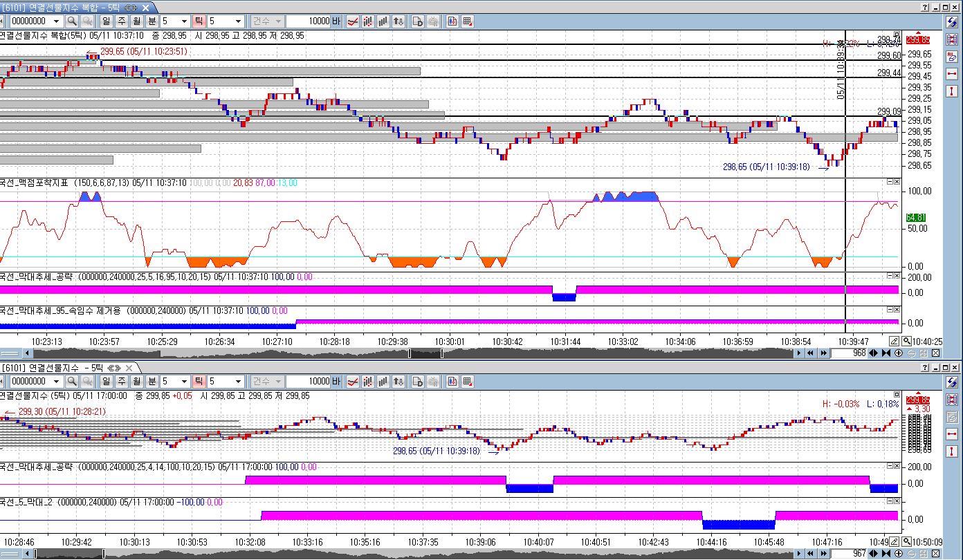The image size is (963, 560).
Task: Click the pencil edit icon on top chart time axis
Action: coord(894,341)
